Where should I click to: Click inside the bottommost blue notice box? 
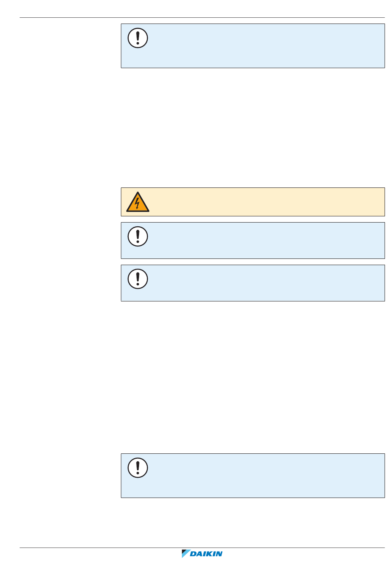[264, 476]
